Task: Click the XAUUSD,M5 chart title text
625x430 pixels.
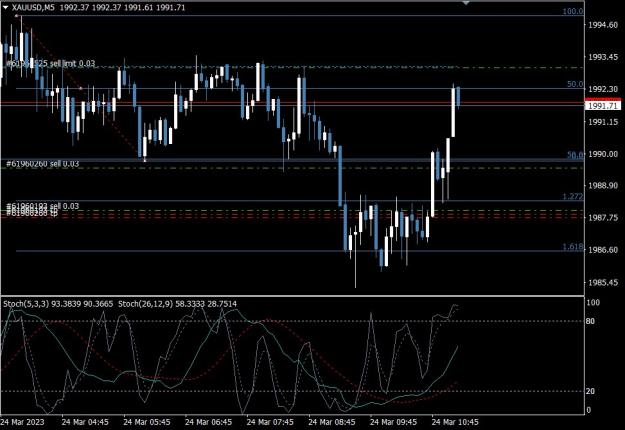Action: click(33, 7)
